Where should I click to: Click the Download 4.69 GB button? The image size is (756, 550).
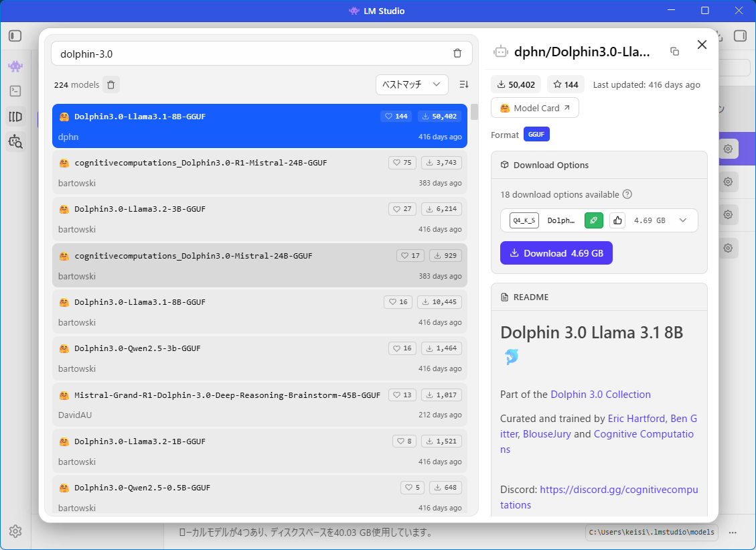point(556,253)
